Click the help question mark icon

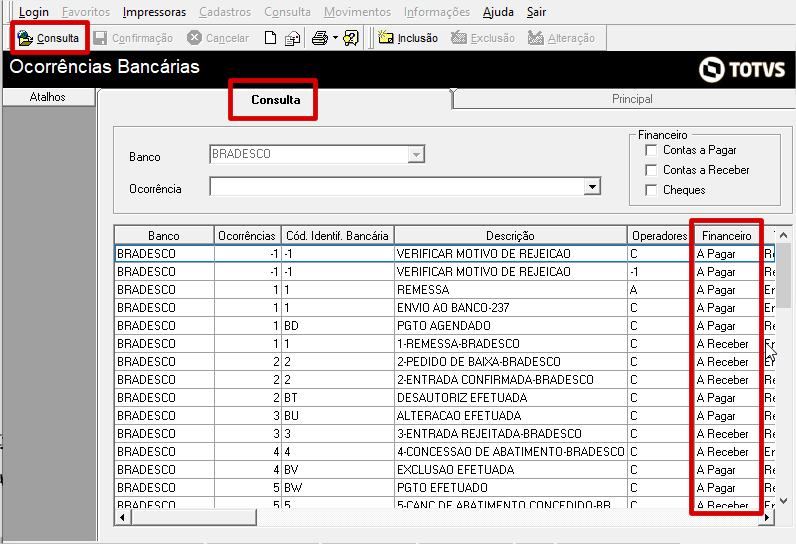coord(351,38)
